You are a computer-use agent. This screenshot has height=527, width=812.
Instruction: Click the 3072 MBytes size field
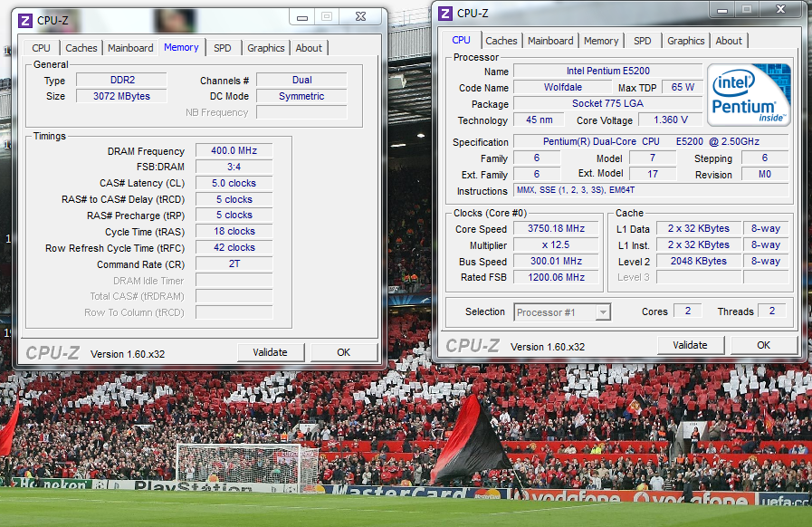point(122,96)
